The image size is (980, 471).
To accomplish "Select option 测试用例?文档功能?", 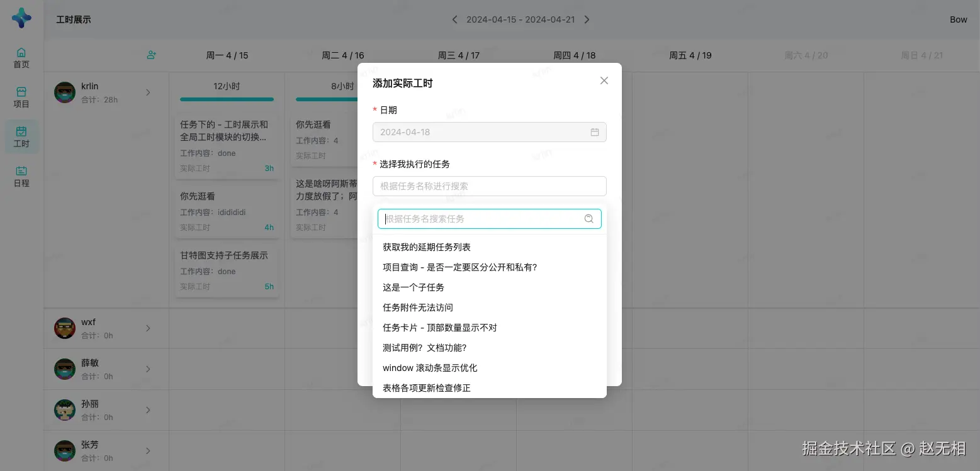I will click(x=490, y=348).
